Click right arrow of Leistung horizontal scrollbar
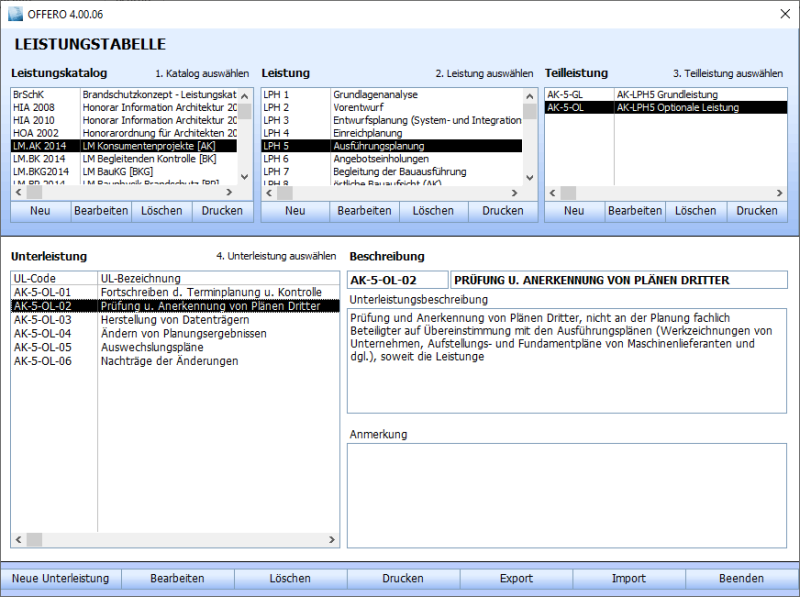800x597 pixels. pos(514,193)
